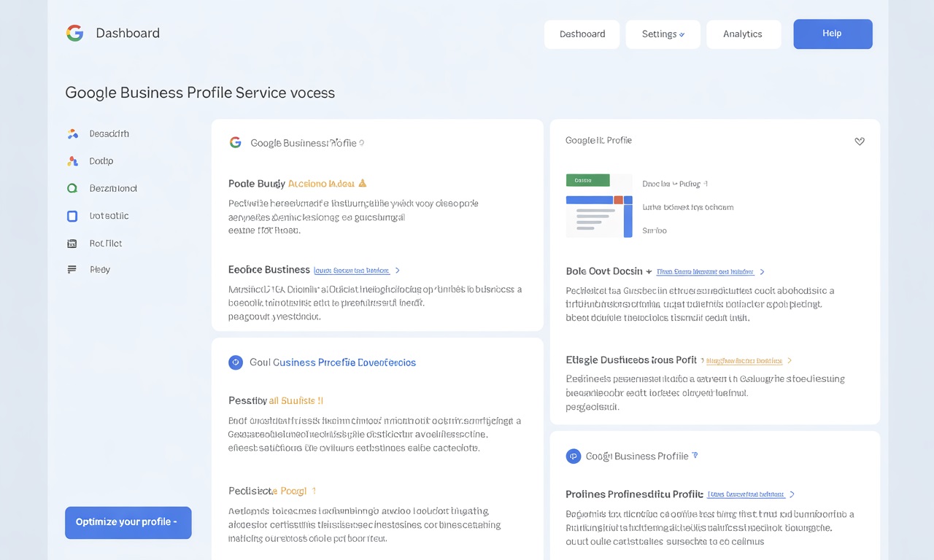
Task: Expand the chevron after the Bole Oovt Docsin link
Action: click(762, 271)
